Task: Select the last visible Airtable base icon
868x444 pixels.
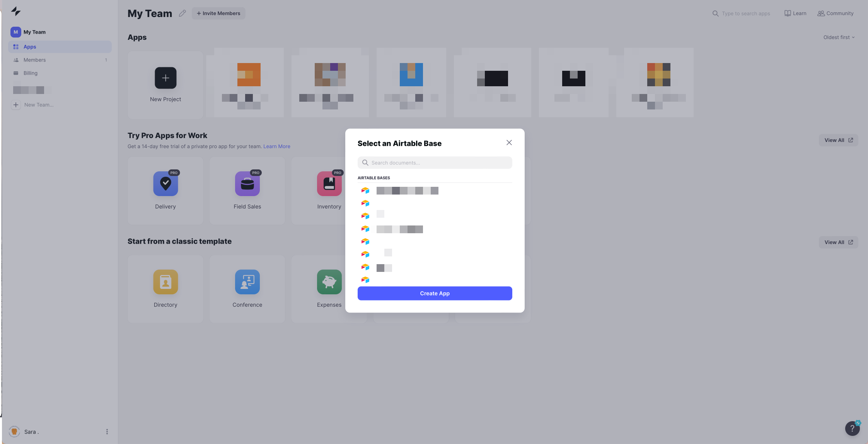Action: point(365,280)
